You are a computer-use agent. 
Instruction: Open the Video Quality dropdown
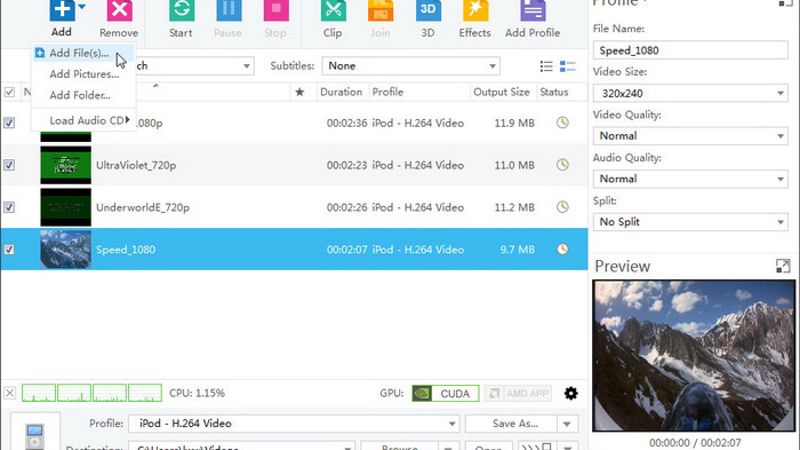coord(690,136)
